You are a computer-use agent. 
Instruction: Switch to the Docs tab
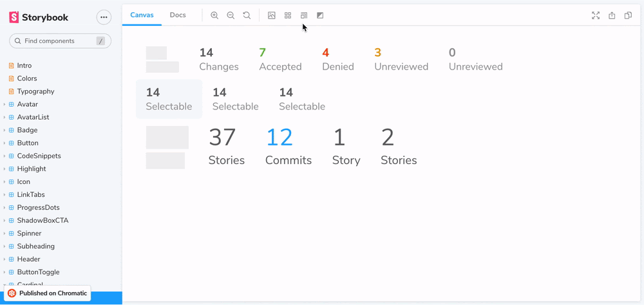pos(178,15)
